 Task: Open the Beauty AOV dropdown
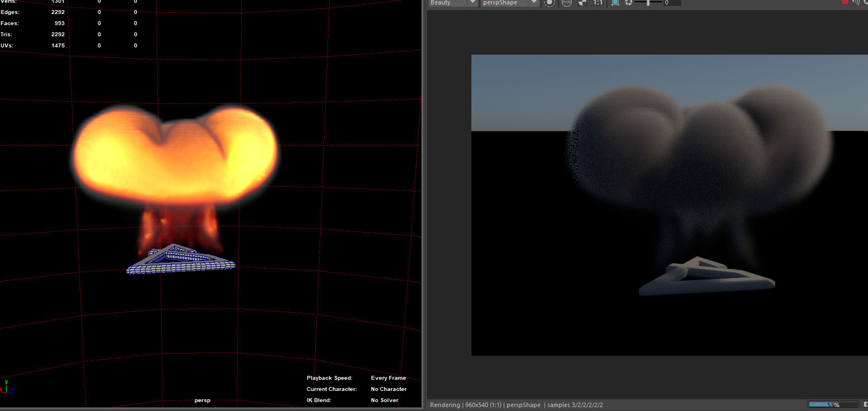coord(453,3)
